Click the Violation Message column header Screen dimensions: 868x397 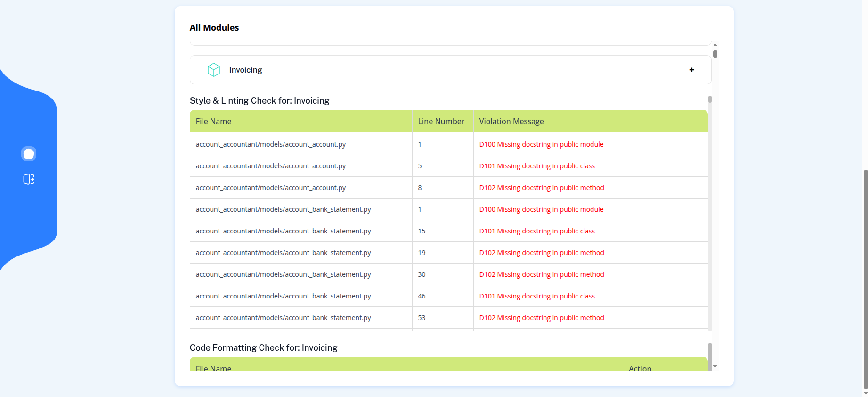[x=591, y=121]
